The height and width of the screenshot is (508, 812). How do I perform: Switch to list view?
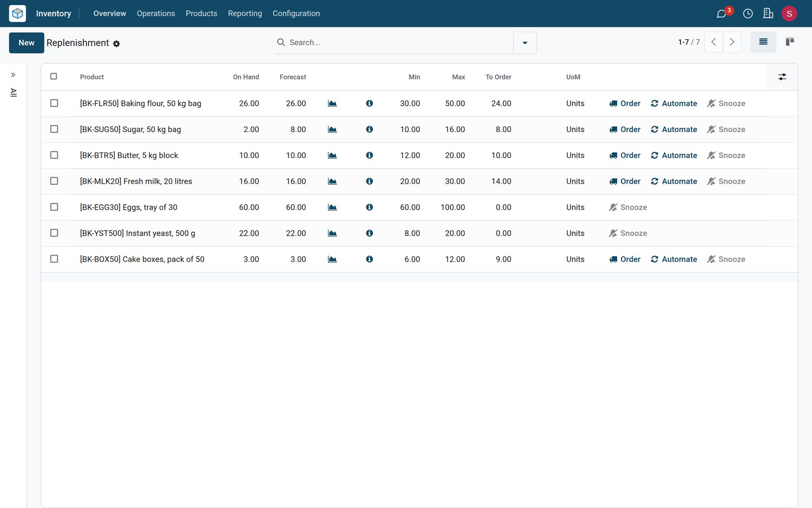(x=763, y=42)
